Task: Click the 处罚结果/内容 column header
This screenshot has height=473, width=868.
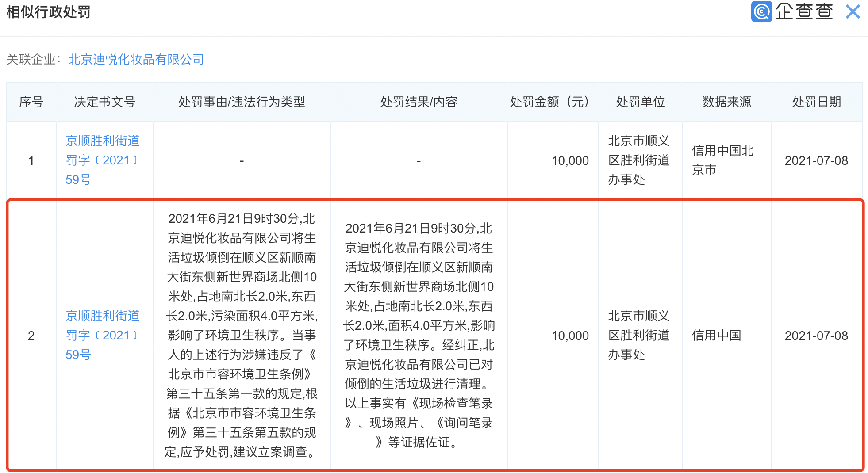Action: 419,102
